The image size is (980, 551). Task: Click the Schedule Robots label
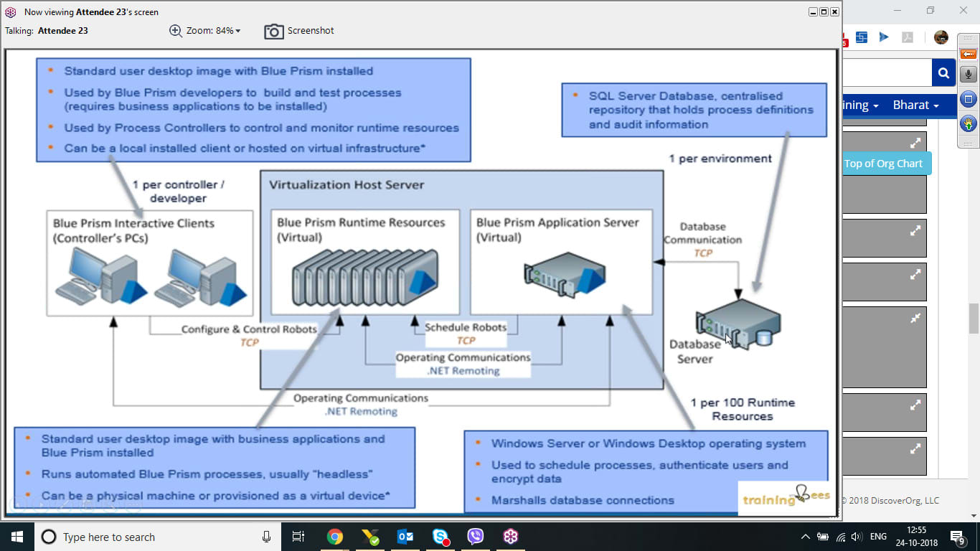(466, 327)
